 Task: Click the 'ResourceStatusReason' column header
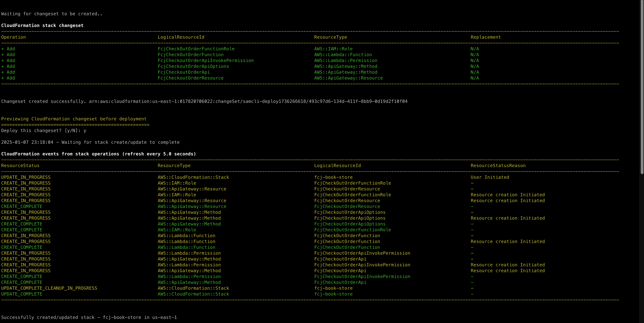click(498, 166)
